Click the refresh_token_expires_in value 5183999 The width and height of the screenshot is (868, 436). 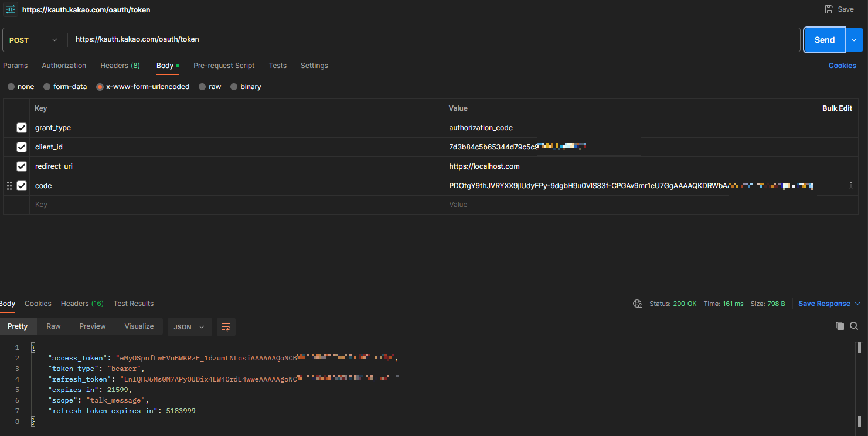(181, 411)
